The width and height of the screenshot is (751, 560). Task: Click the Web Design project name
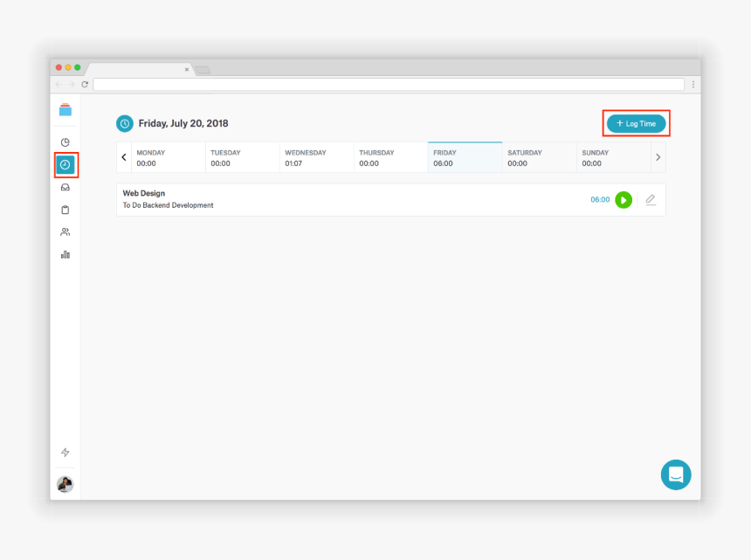pyautogui.click(x=144, y=193)
